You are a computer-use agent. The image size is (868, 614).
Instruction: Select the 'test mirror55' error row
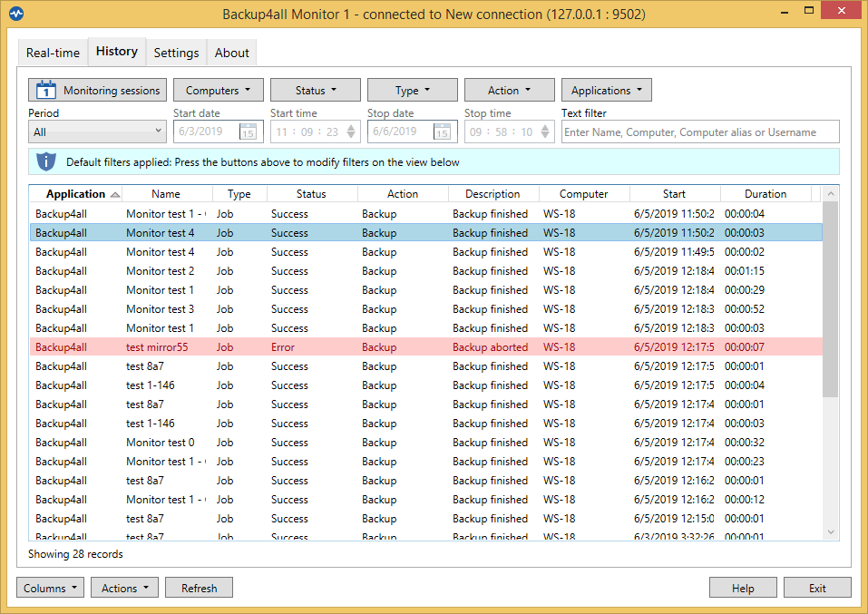[426, 347]
